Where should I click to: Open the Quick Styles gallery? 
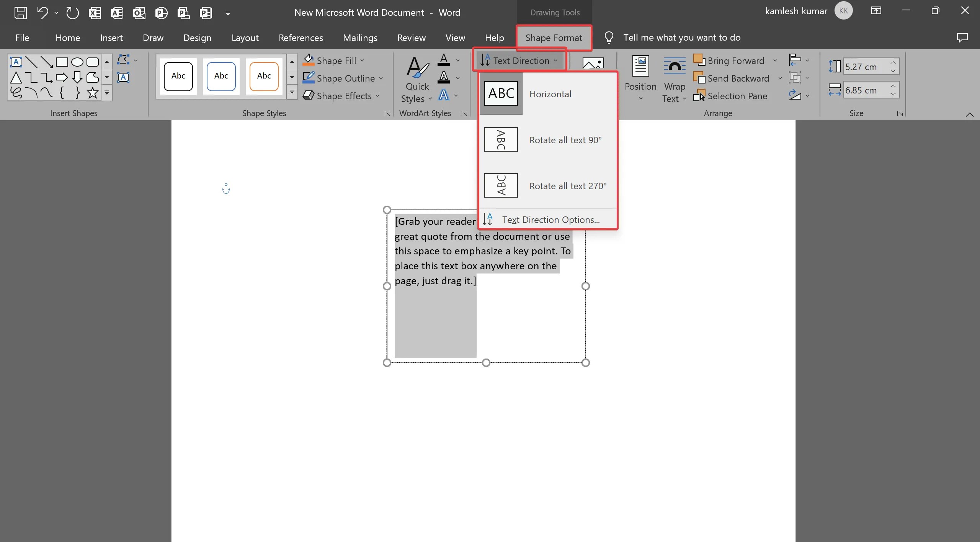[416, 80]
